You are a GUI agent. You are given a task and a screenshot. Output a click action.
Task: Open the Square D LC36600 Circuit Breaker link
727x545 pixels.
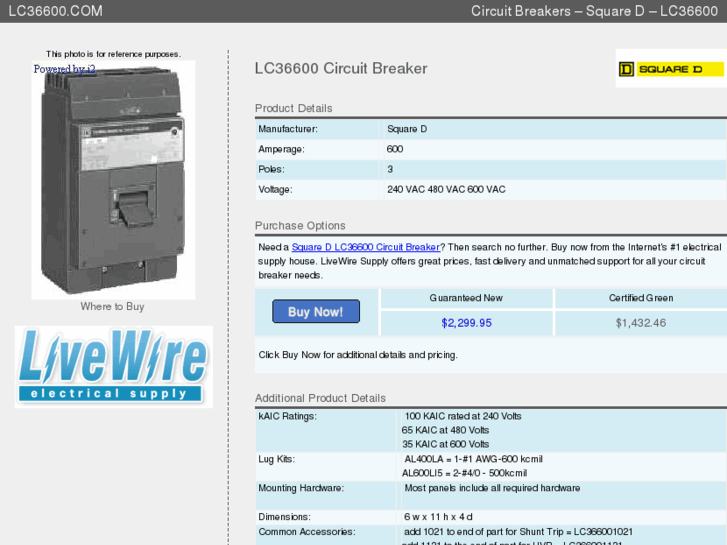click(x=366, y=247)
